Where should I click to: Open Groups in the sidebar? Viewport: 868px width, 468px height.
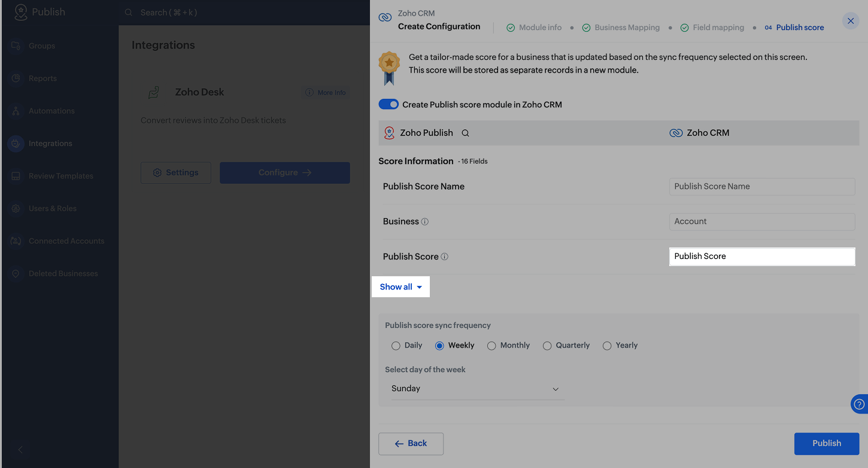point(42,46)
